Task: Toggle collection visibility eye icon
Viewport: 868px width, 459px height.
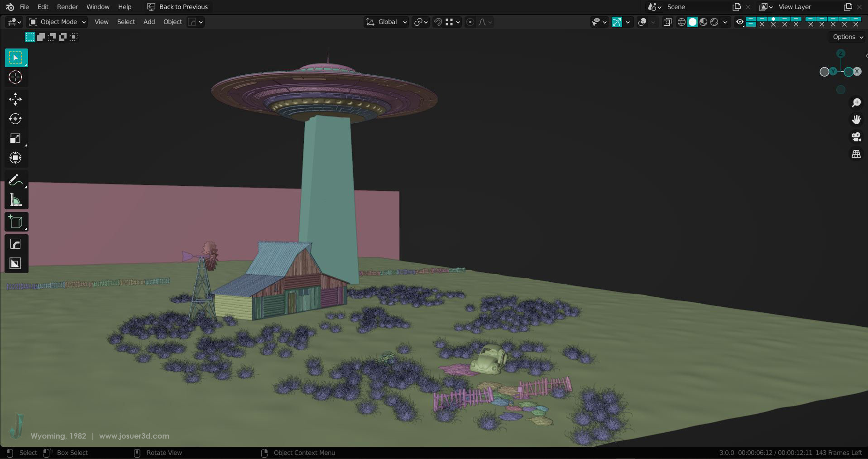Action: pos(740,22)
